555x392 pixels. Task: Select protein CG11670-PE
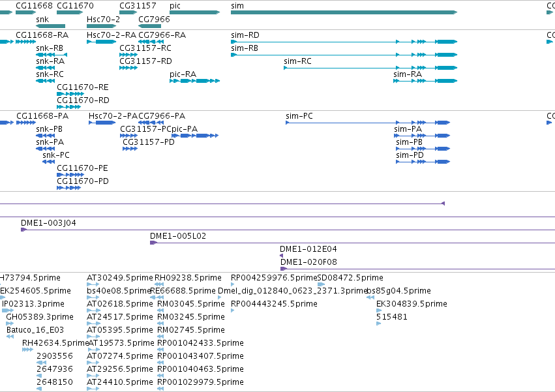[70, 175]
